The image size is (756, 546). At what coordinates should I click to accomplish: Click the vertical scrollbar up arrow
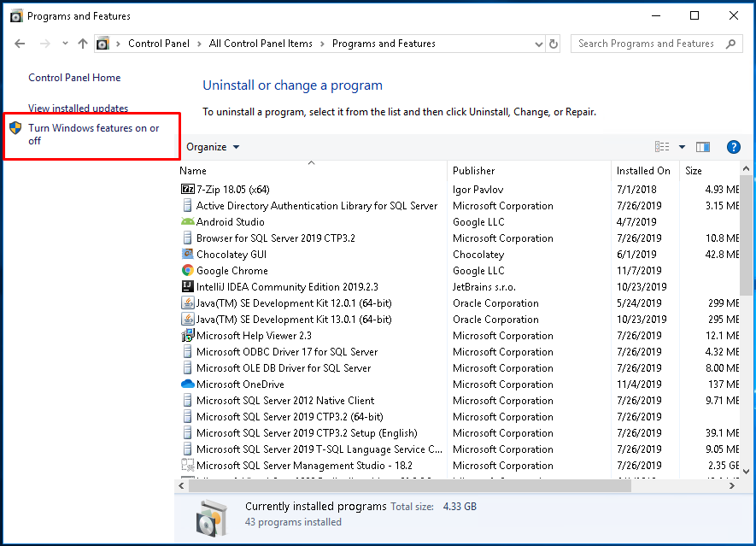(747, 168)
